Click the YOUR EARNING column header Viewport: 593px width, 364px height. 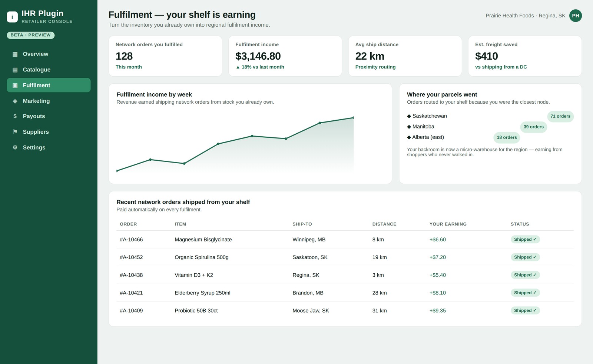coord(448,224)
